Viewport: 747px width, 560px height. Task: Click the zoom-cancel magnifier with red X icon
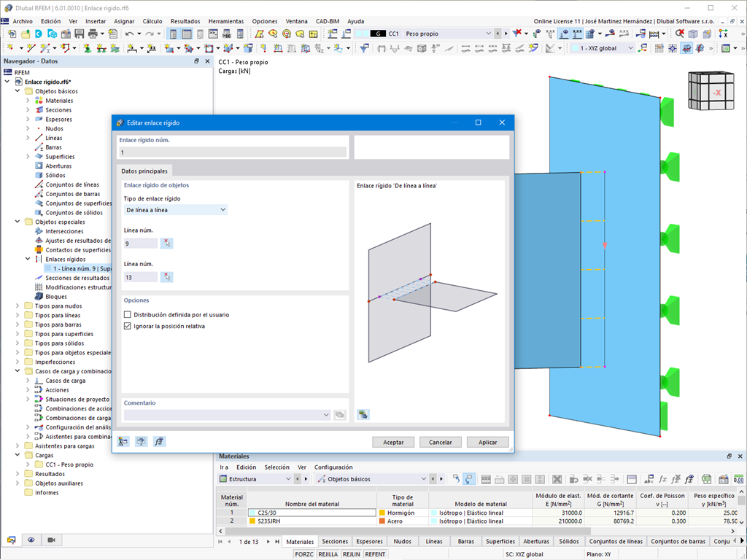[x=680, y=34]
